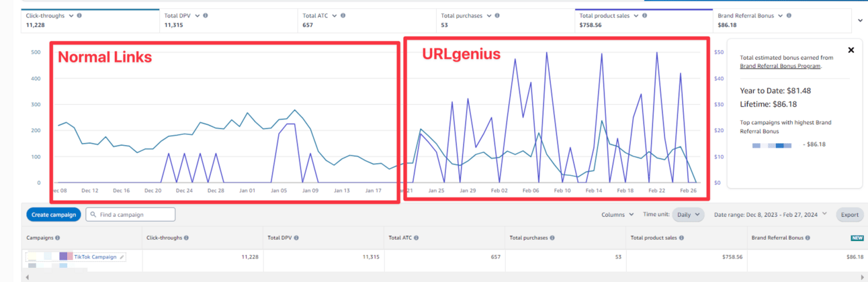Click the pencil edit icon beside TikTok Campaign
This screenshot has height=282, width=868.
[x=122, y=257]
